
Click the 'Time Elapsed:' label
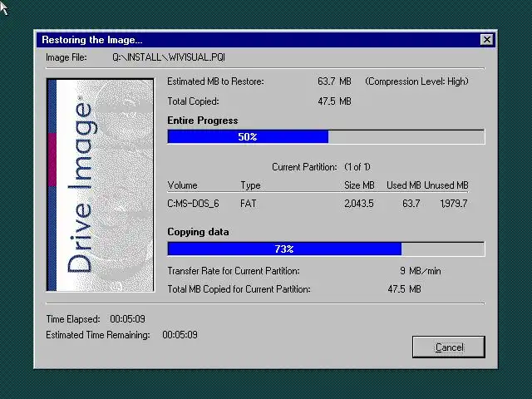(73, 319)
